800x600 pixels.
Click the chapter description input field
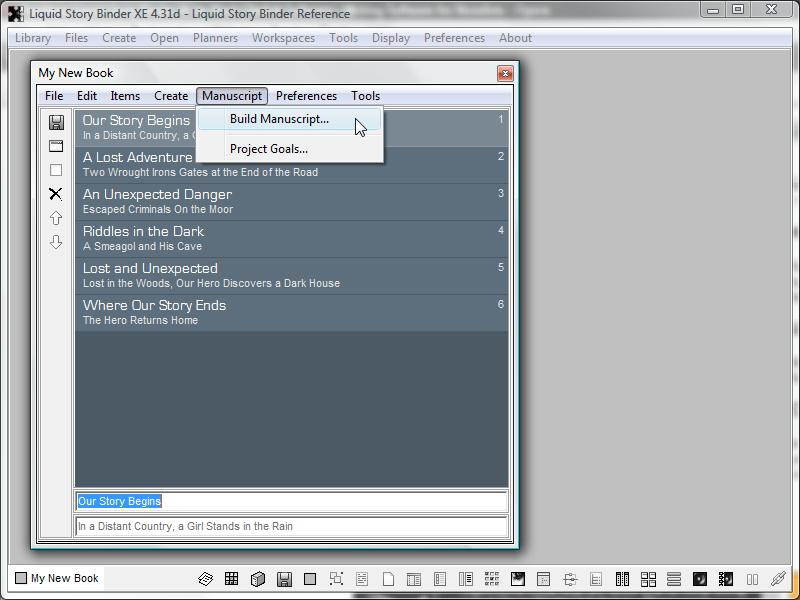[x=290, y=526]
